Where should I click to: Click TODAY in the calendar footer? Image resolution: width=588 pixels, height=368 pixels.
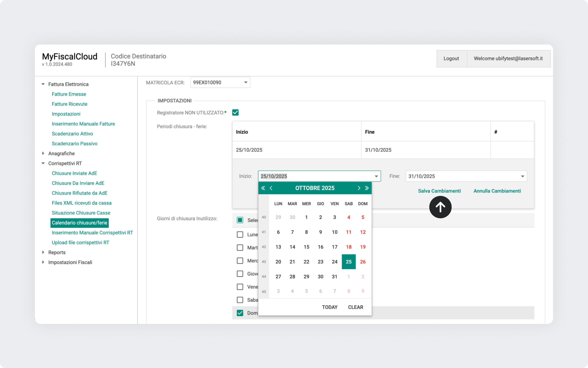point(329,307)
